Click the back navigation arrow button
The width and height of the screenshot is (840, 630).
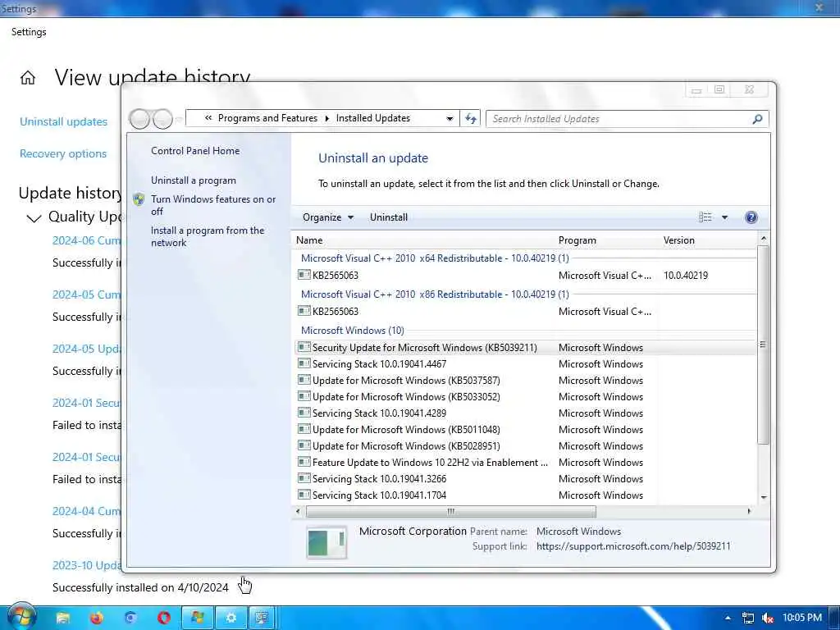[x=139, y=118]
